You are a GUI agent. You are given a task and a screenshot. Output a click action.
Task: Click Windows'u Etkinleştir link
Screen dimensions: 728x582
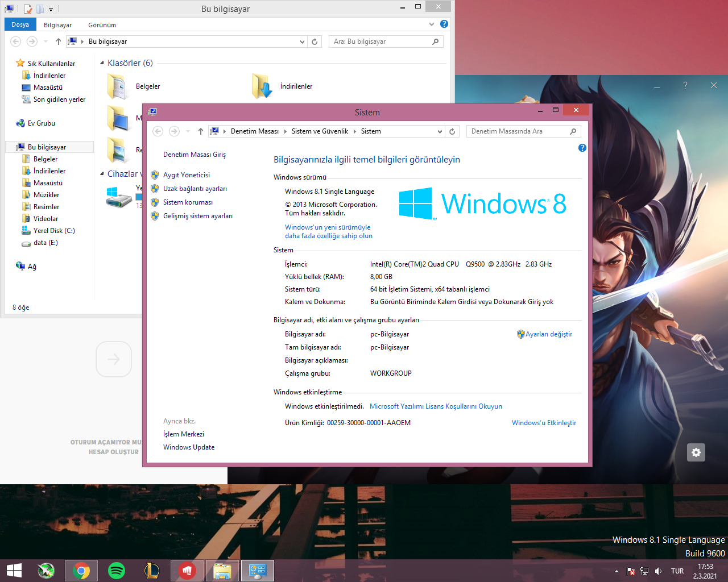point(544,423)
